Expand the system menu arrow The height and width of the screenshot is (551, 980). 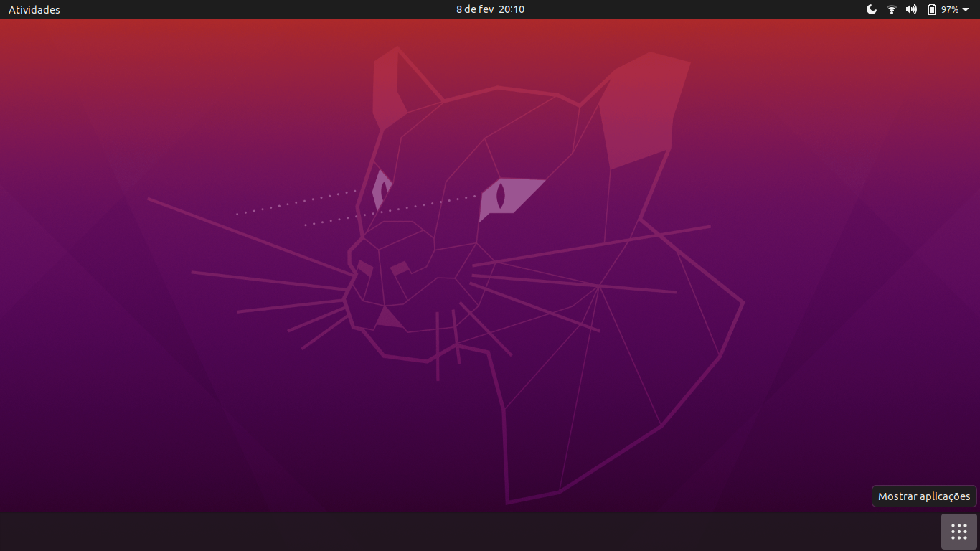click(966, 10)
